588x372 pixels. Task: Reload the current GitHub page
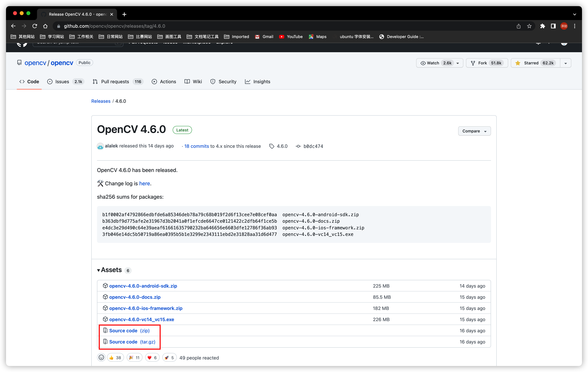tap(35, 26)
